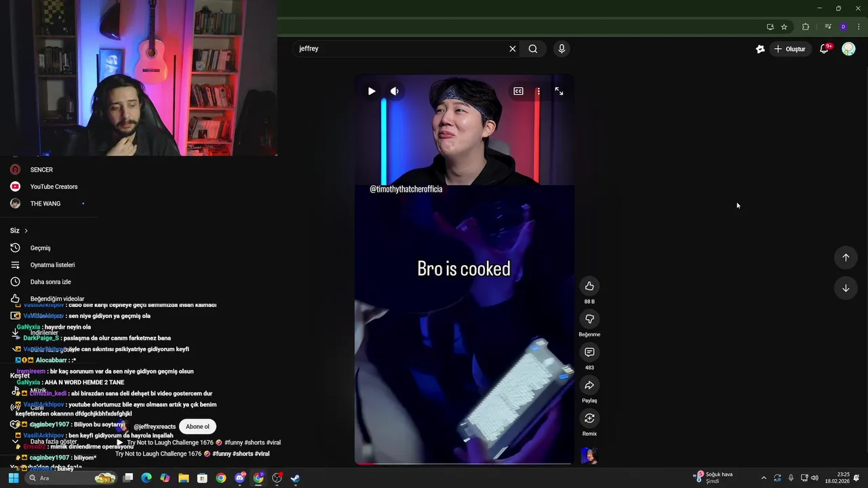This screenshot has width=868, height=488.
Task: Open the 483 comments panel
Action: coord(589,352)
